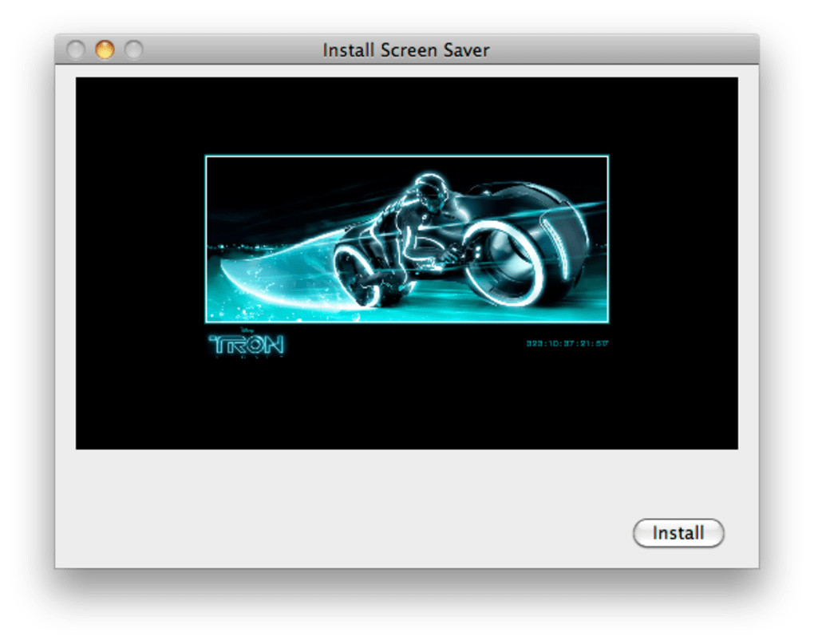Click the TRON logo in the preview
The width and height of the screenshot is (814, 644).
pos(247,343)
